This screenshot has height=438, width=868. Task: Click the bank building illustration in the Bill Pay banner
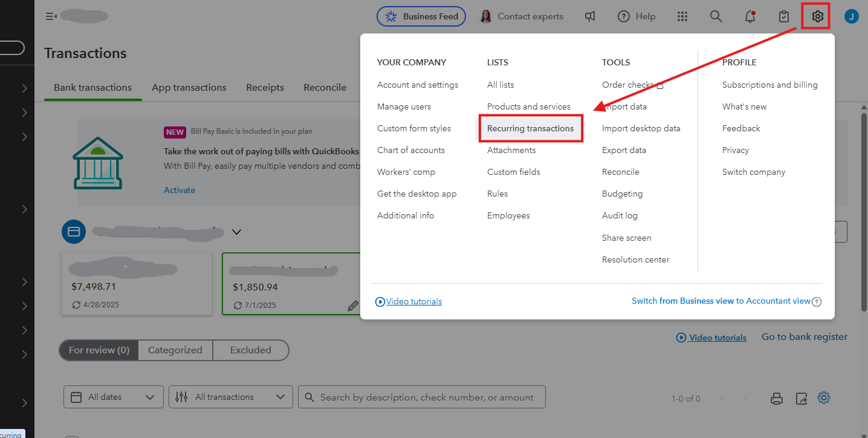97,162
